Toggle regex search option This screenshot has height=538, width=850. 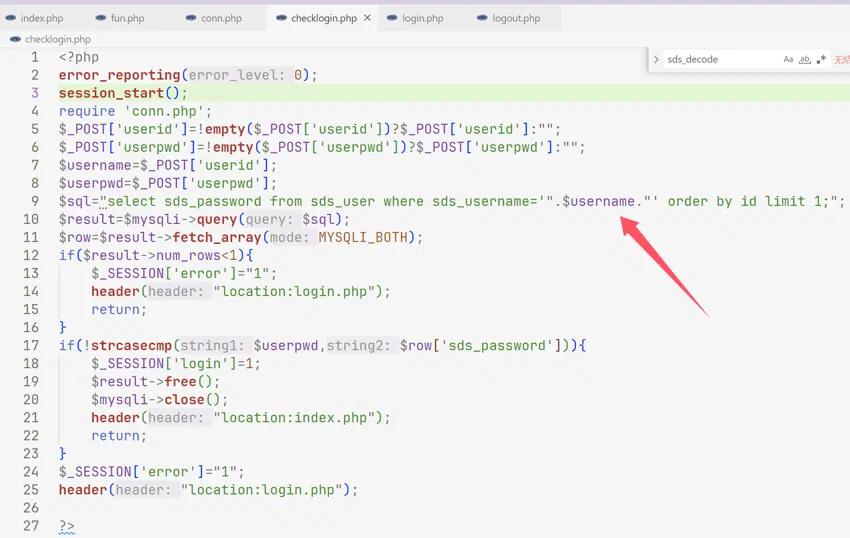(821, 60)
